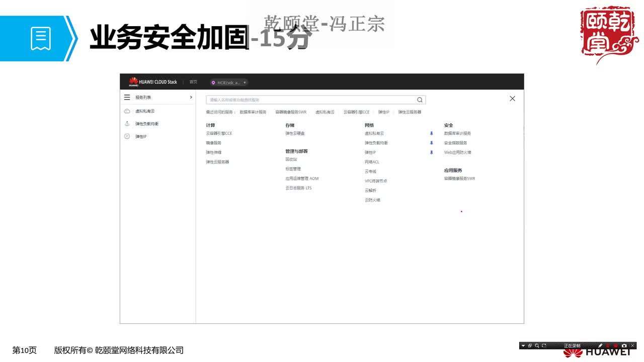Open 安全指数服务 under 安全
This screenshot has height=362, width=644.
tap(455, 143)
